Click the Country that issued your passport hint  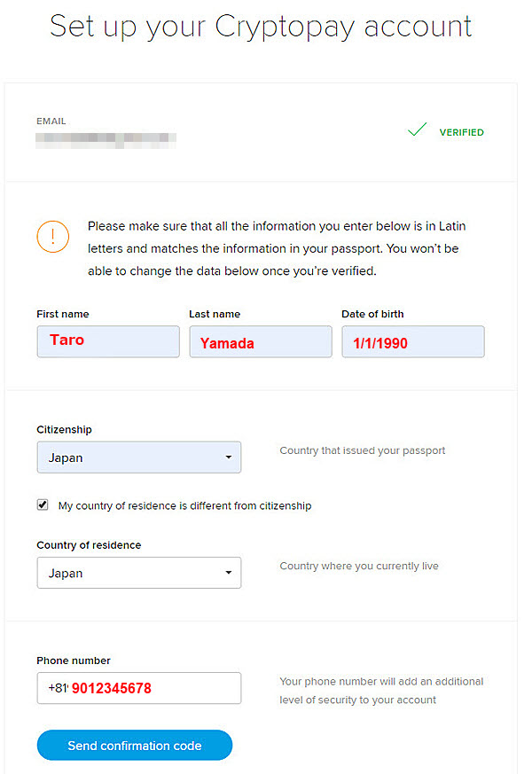pos(363,450)
